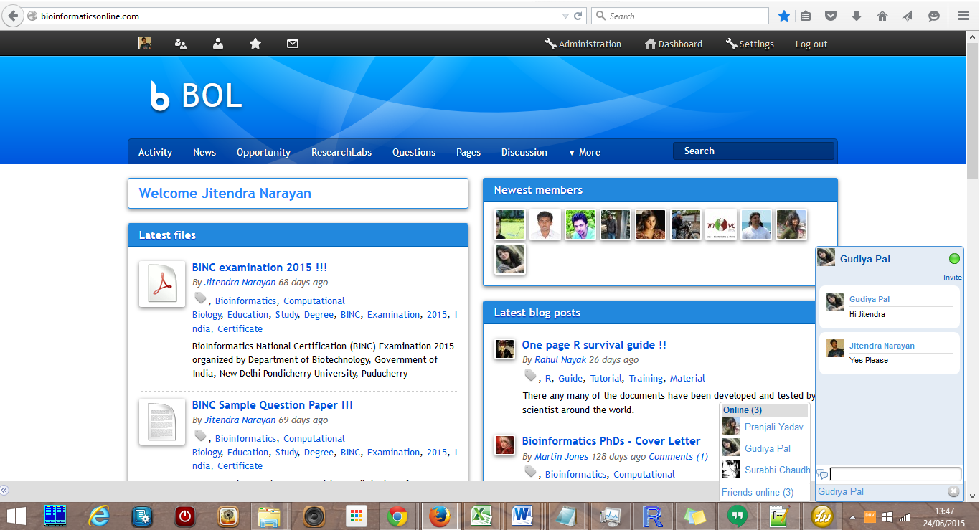Open Google Chrome from the taskbar
The height and width of the screenshot is (530, 980).
coord(397,516)
